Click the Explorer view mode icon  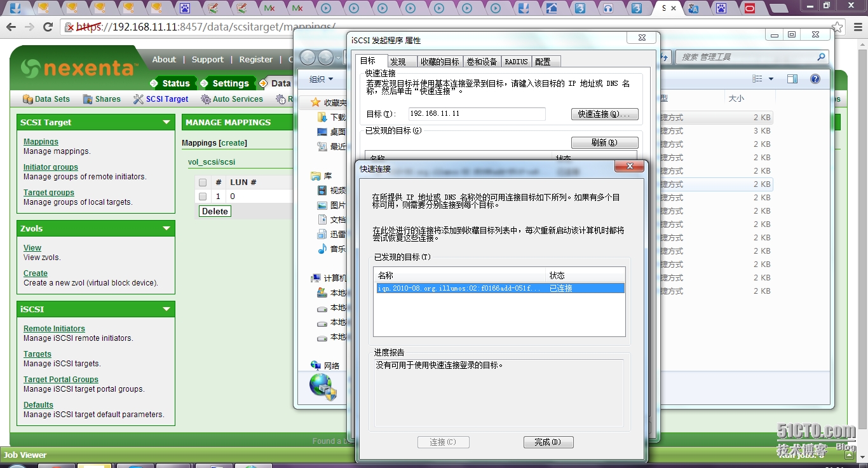[x=757, y=79]
